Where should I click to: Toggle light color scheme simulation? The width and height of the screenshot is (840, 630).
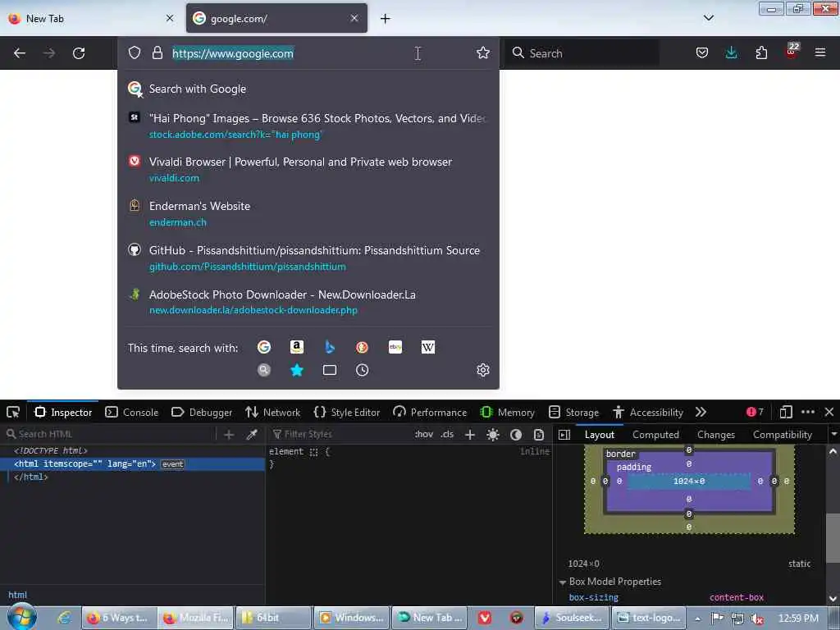493,435
